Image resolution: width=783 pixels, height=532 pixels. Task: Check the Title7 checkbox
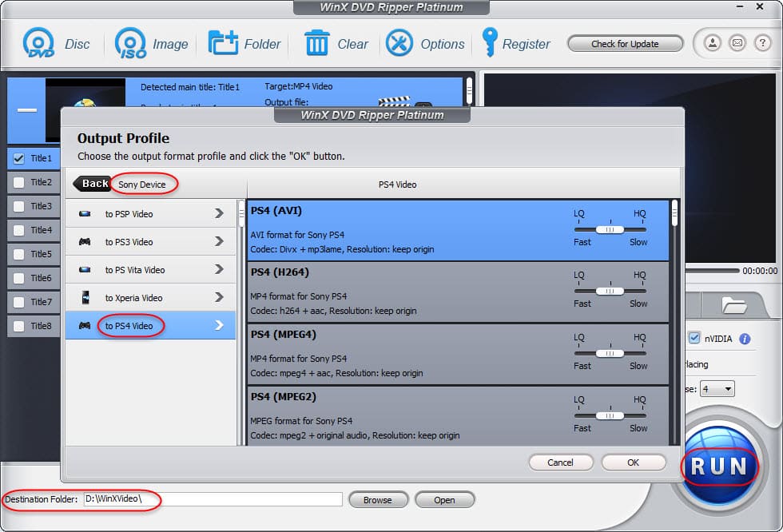(x=19, y=303)
